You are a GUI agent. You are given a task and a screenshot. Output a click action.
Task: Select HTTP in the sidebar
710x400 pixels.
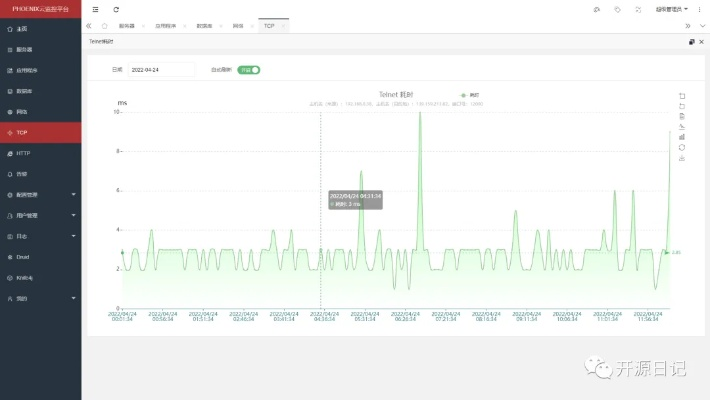24,153
